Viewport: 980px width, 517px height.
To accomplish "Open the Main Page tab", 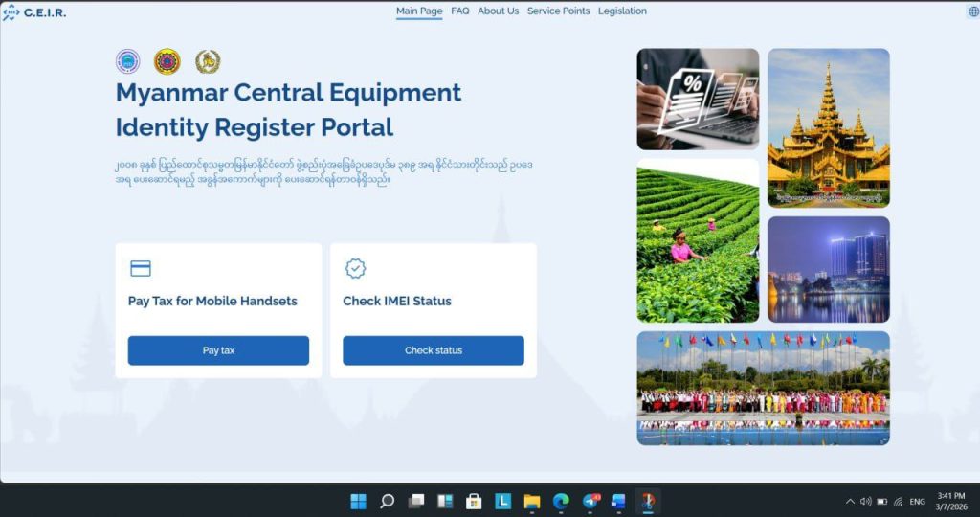I will pyautogui.click(x=419, y=11).
